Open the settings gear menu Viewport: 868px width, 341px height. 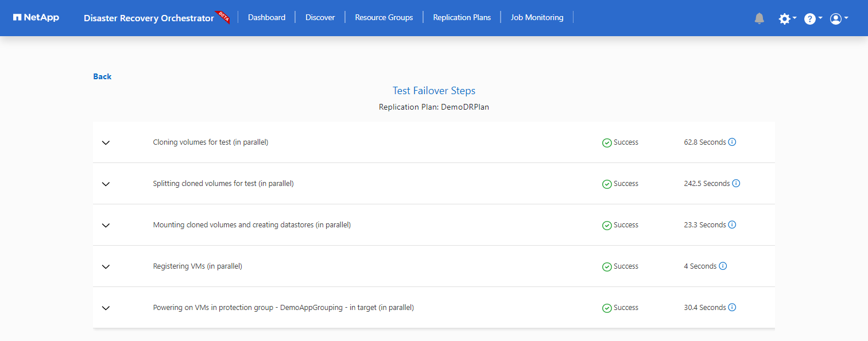(785, 18)
